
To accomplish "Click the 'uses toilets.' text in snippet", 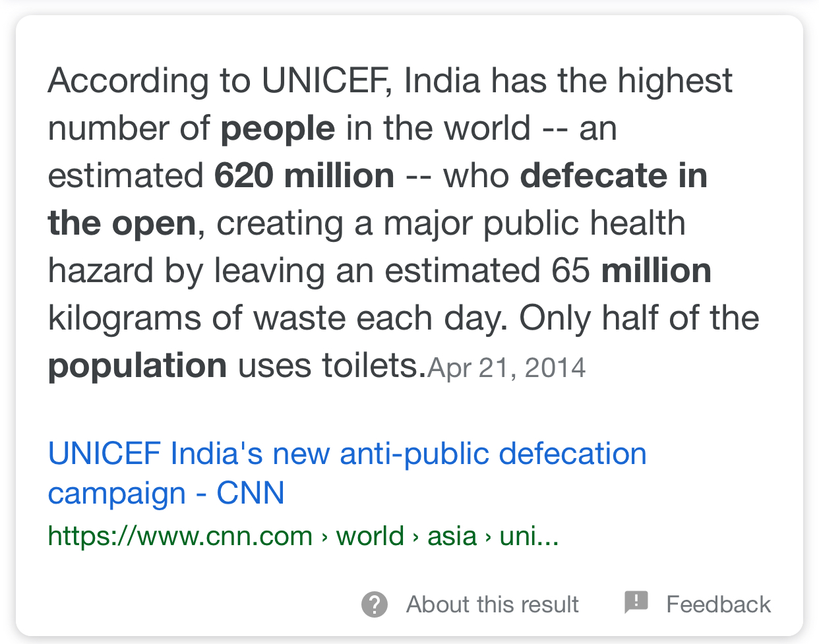I will point(332,366).
